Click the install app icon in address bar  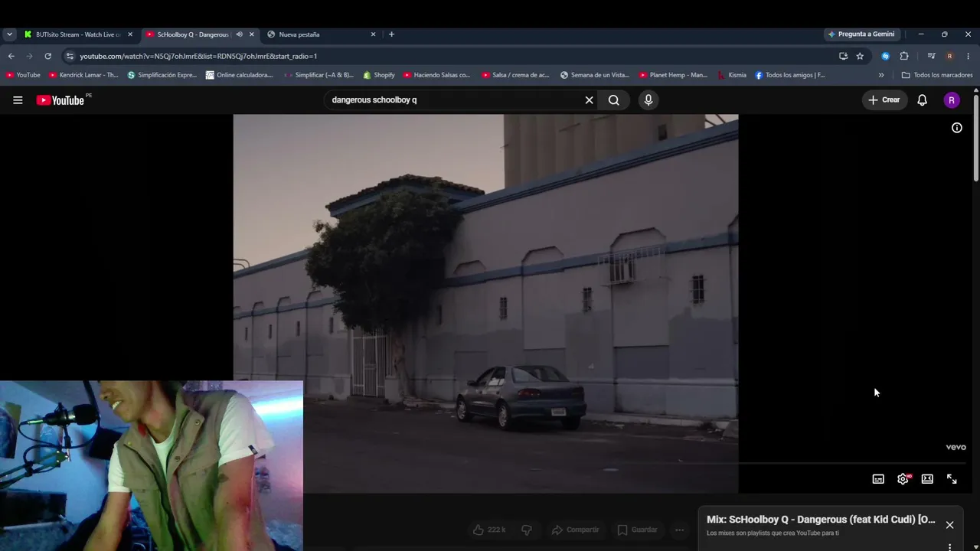coord(843,56)
